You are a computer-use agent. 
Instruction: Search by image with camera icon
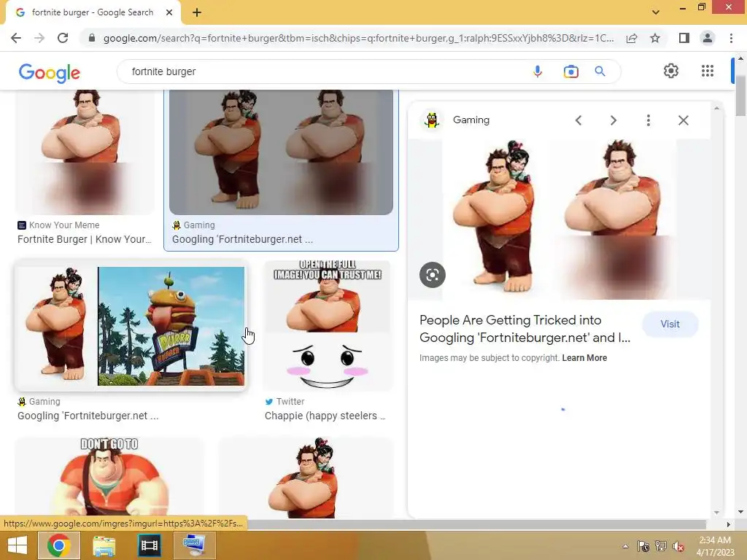pos(570,71)
